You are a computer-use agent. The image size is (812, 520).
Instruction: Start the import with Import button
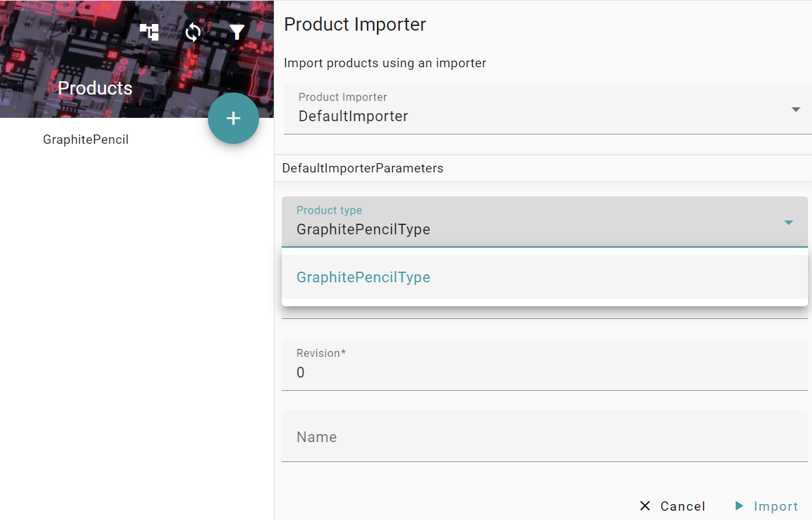coord(765,506)
